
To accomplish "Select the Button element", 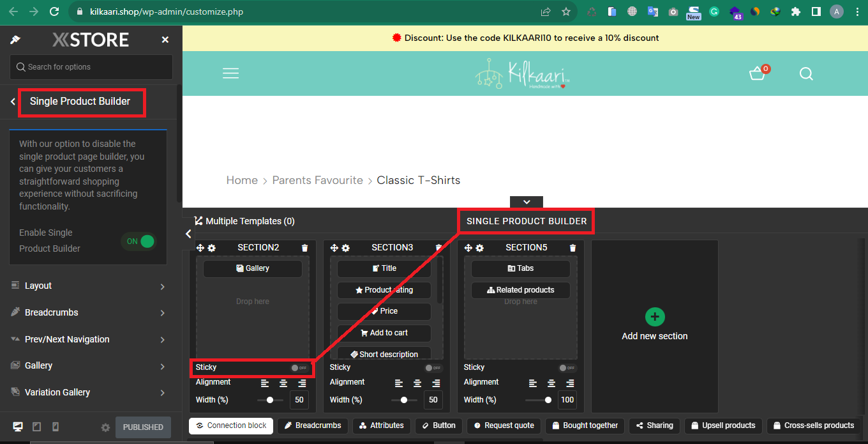I will (x=438, y=425).
